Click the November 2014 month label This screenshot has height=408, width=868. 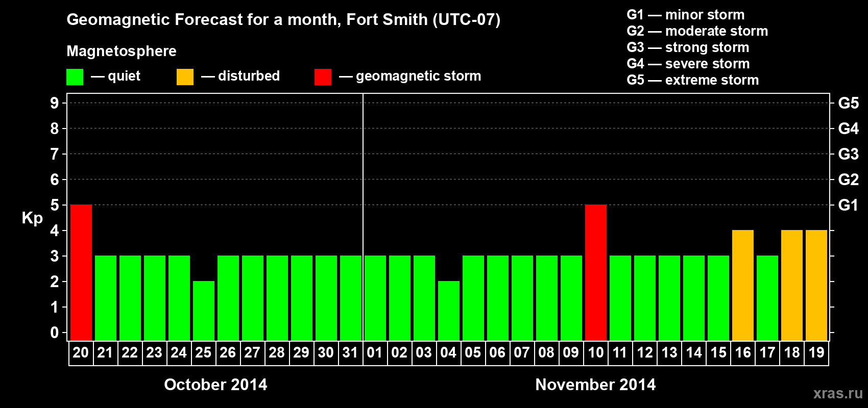[x=595, y=385]
